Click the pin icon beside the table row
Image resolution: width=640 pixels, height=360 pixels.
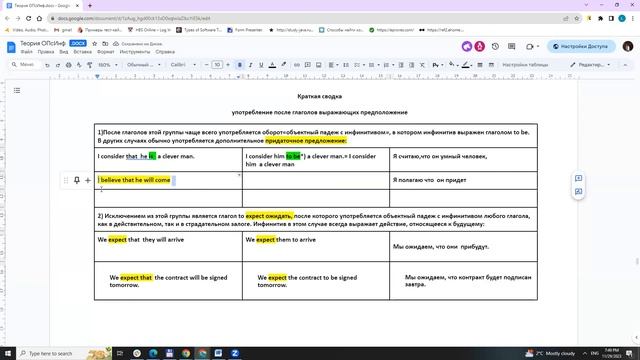pyautogui.click(x=77, y=180)
